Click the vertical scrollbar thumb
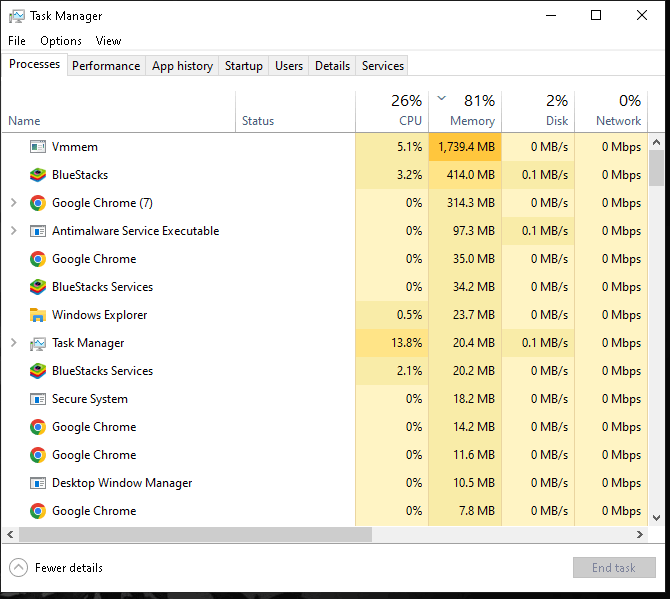The height and width of the screenshot is (599, 670). click(x=656, y=168)
